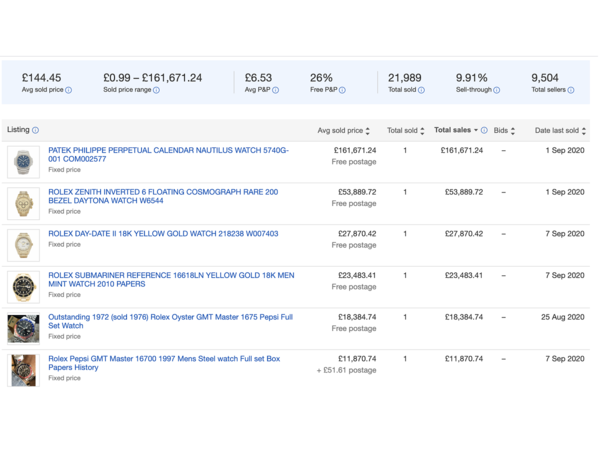Click info icon next to Avg P&P

(x=276, y=90)
